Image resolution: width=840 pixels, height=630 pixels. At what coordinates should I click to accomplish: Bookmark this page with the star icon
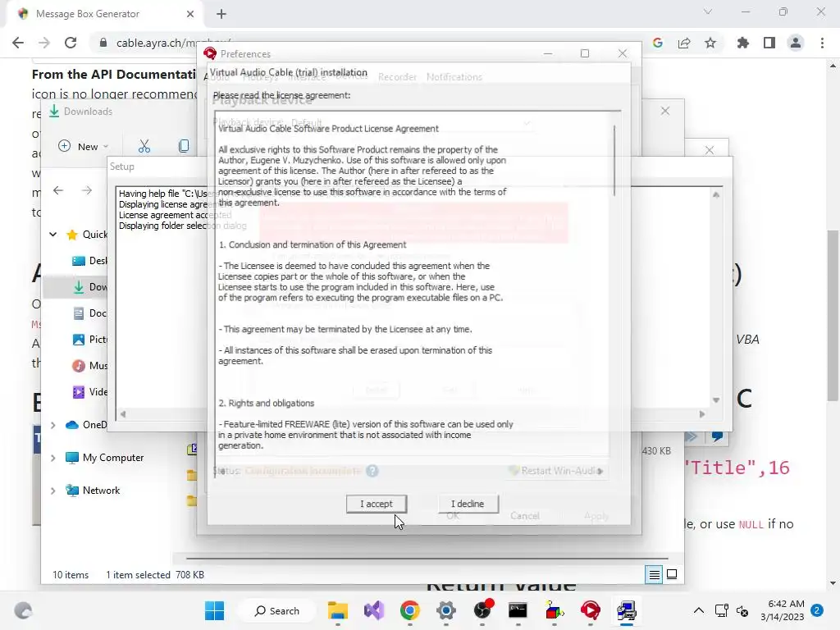pos(710,43)
